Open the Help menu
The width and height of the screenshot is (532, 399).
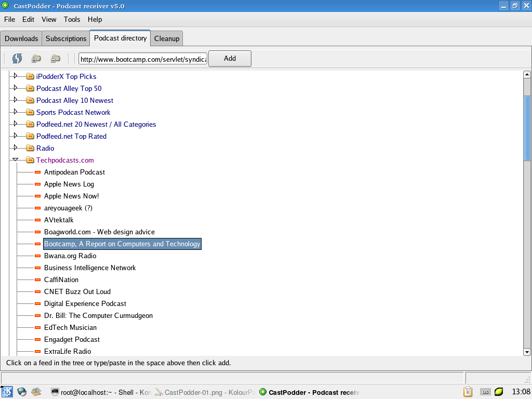[x=95, y=19]
